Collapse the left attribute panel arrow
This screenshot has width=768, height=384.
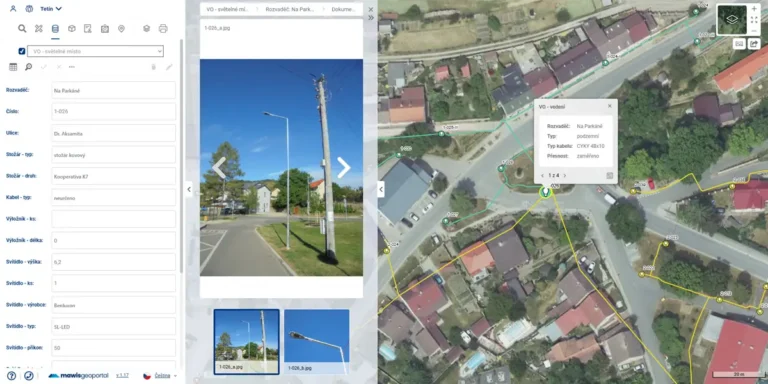[189, 189]
